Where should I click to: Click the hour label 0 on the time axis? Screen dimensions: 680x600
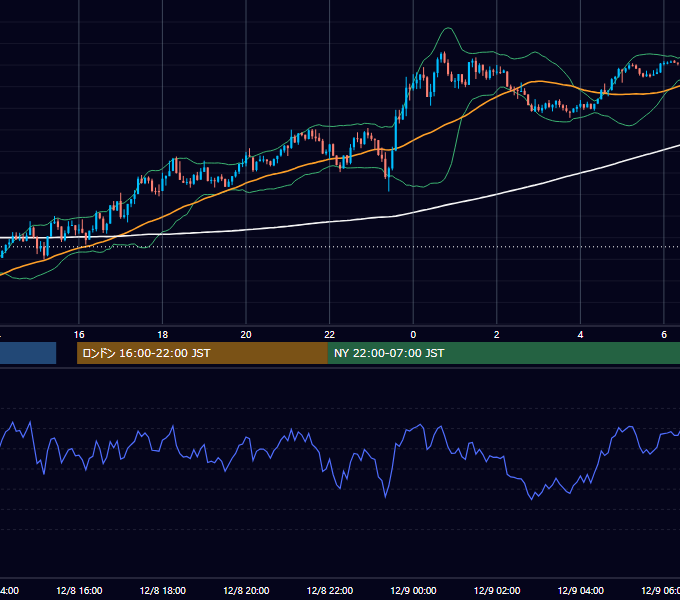[413, 335]
